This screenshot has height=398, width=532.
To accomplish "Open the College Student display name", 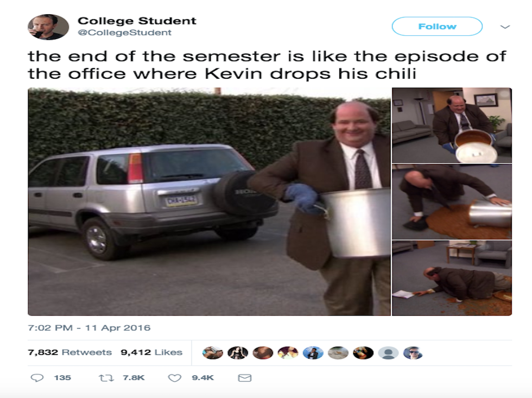I will (137, 21).
